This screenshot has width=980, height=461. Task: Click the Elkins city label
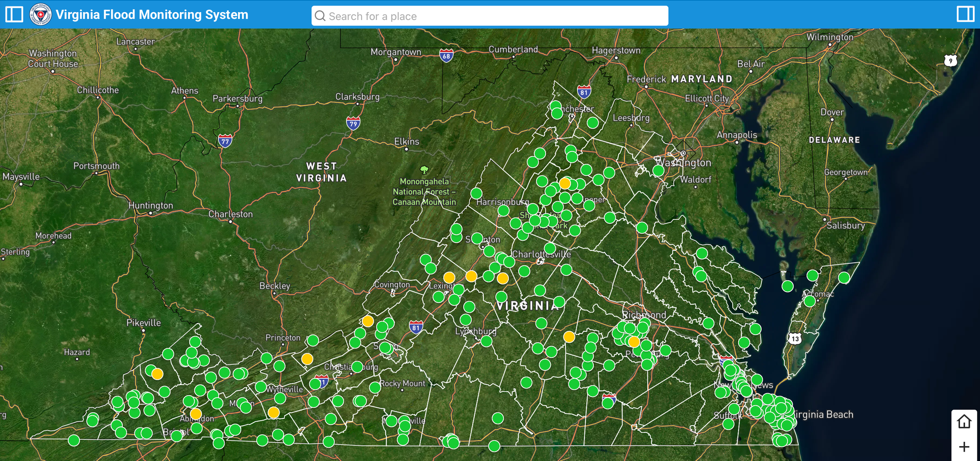point(407,142)
